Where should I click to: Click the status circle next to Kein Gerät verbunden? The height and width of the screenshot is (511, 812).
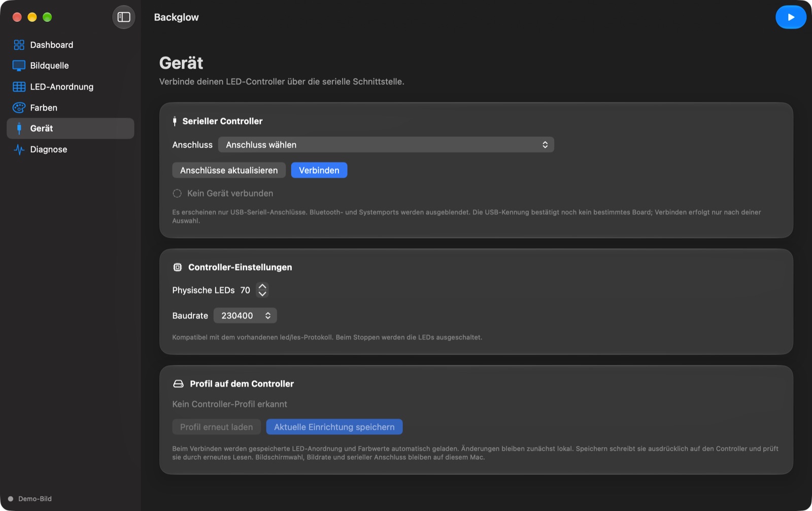[177, 194]
